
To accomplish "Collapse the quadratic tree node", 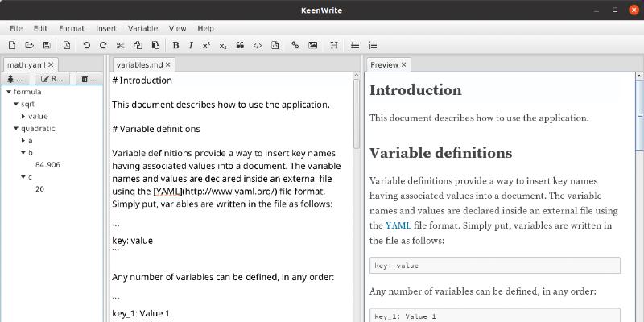I will click(16, 128).
